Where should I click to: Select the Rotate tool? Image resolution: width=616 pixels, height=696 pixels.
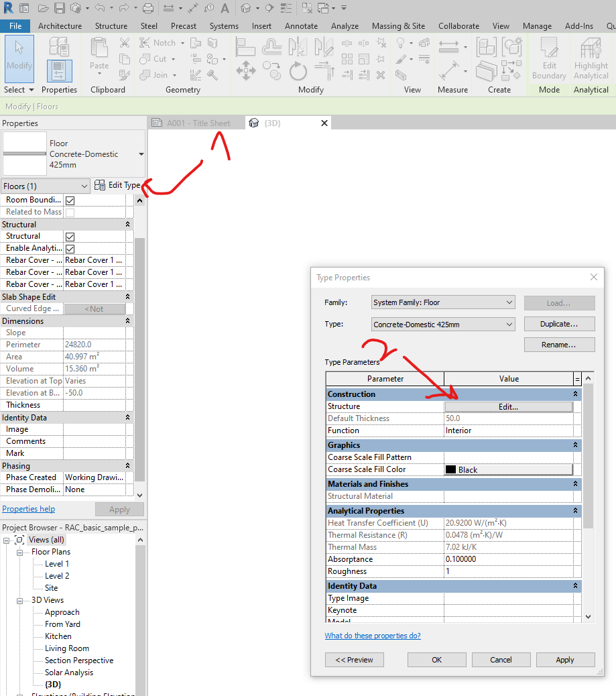298,70
